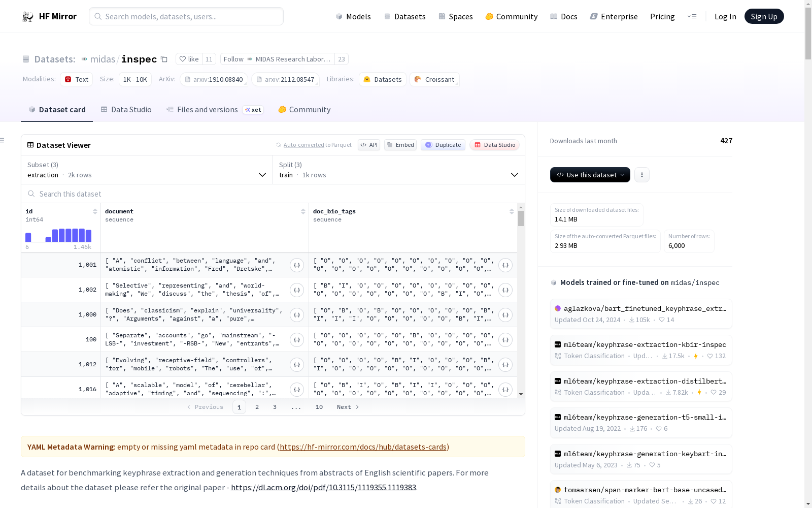812x508 pixels.
Task: Click the Croissant library tag
Action: click(x=434, y=79)
